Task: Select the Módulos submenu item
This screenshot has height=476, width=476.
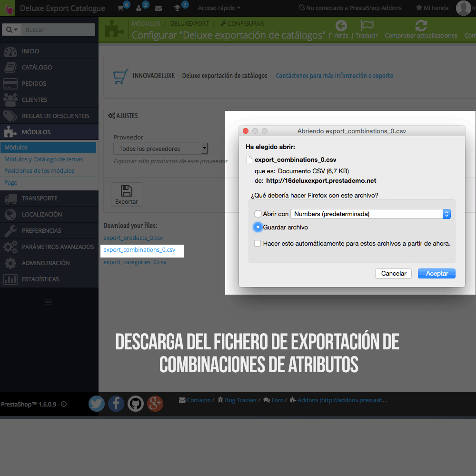Action: 48,147
